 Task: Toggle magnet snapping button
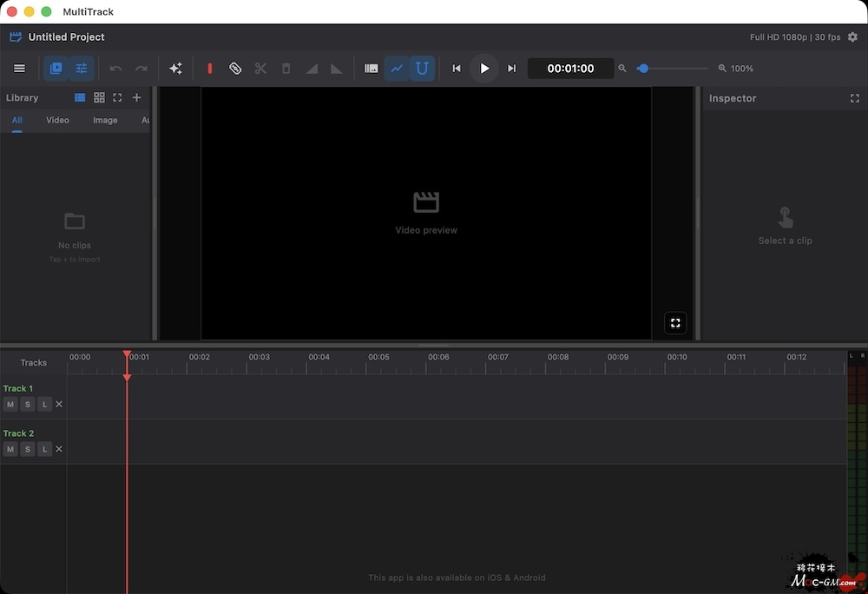point(422,69)
